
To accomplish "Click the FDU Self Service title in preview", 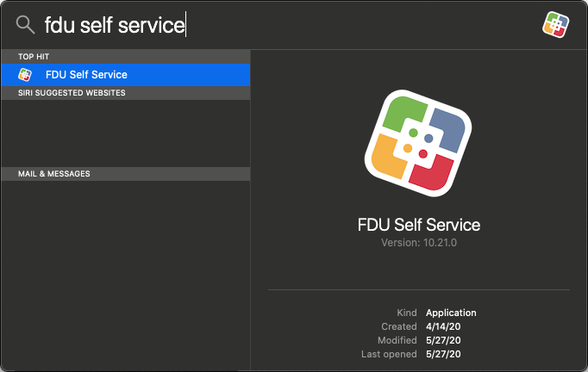I will (x=419, y=225).
